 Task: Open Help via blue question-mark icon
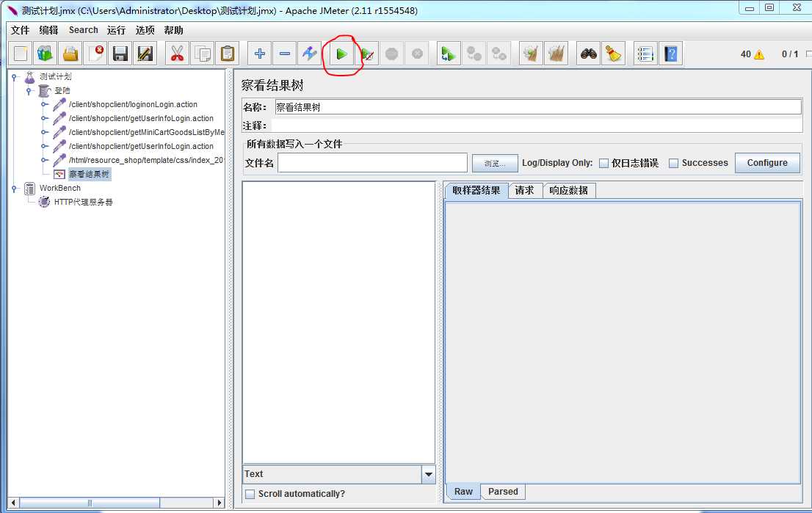670,54
